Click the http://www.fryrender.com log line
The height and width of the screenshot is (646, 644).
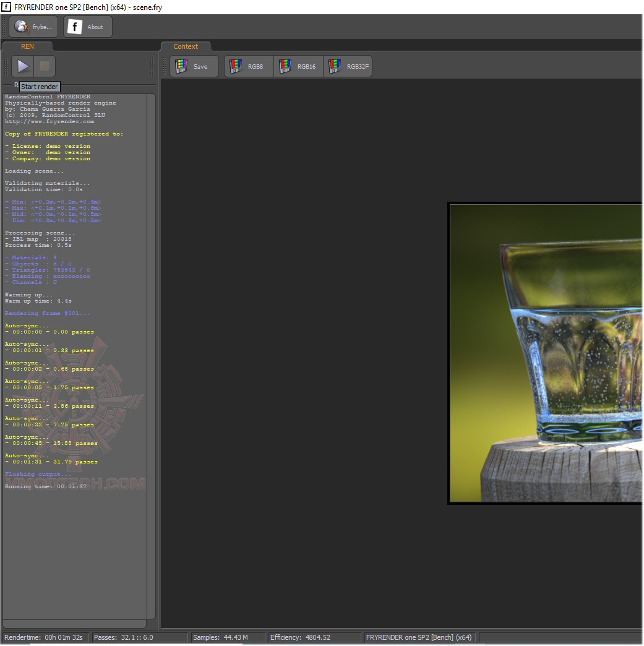[49, 121]
